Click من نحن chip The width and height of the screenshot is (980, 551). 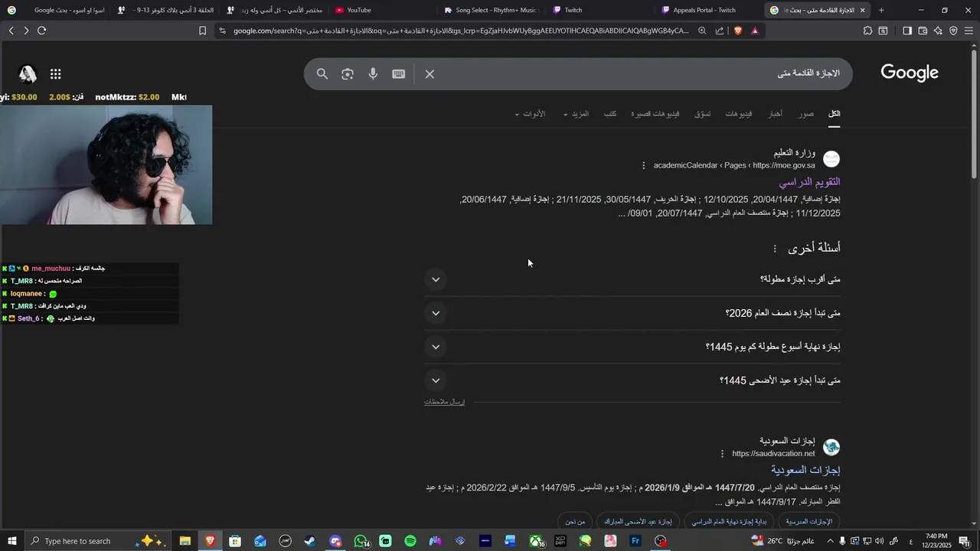(575, 522)
